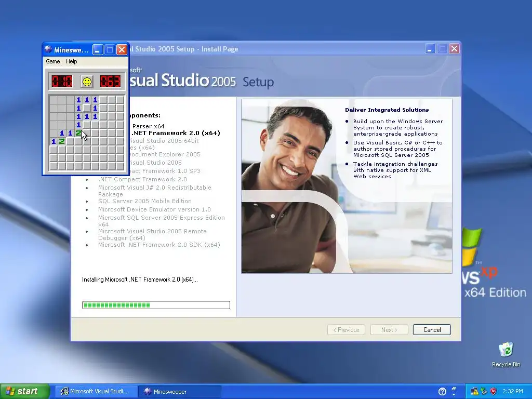Uncover the bottom-left corner cell of the minefield
Screen dimensions: 532x399
point(54,166)
